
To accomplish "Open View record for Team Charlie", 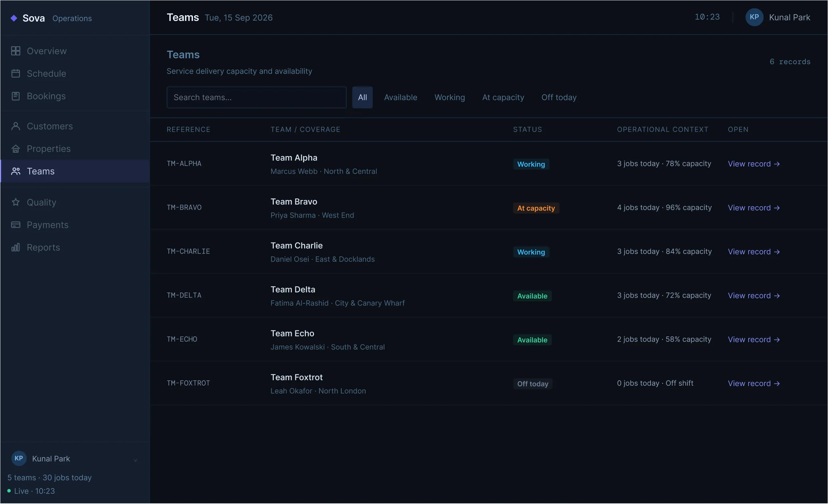I will pyautogui.click(x=754, y=252).
